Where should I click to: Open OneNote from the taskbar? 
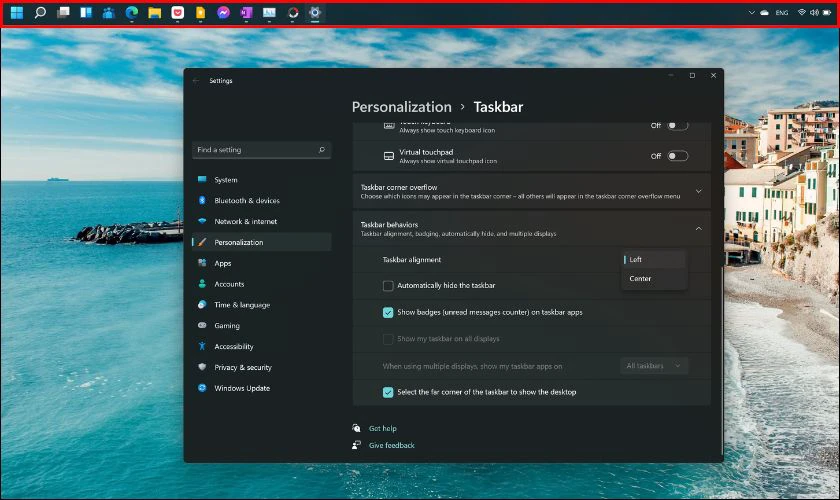(246, 12)
